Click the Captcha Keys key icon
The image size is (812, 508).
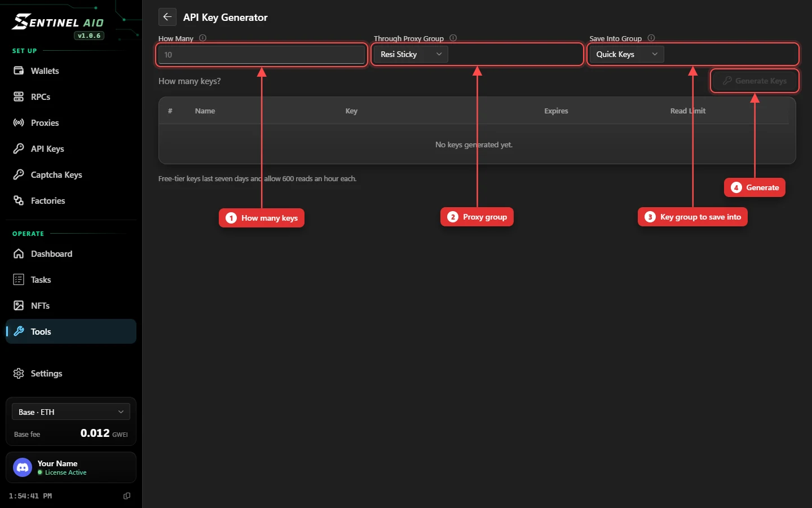(19, 174)
